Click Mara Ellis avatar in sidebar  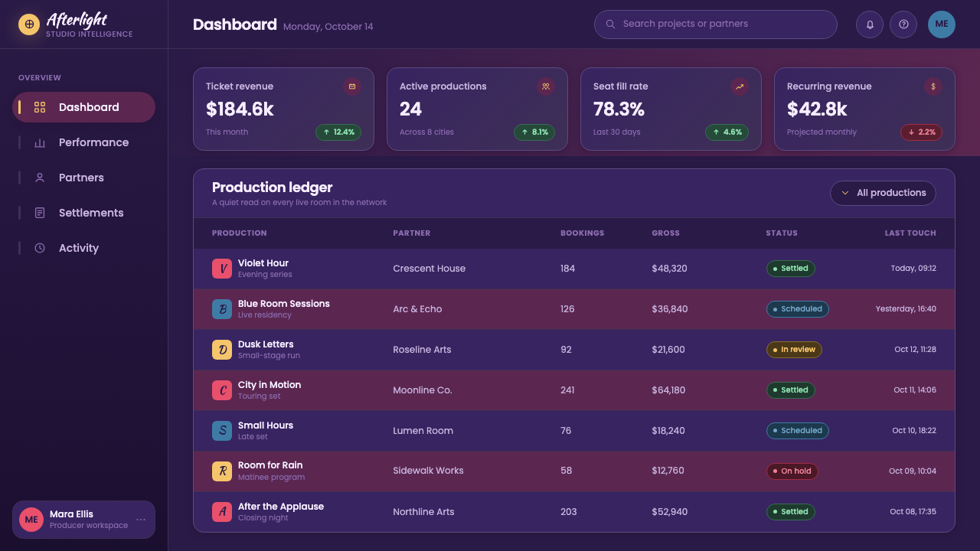coord(31,520)
